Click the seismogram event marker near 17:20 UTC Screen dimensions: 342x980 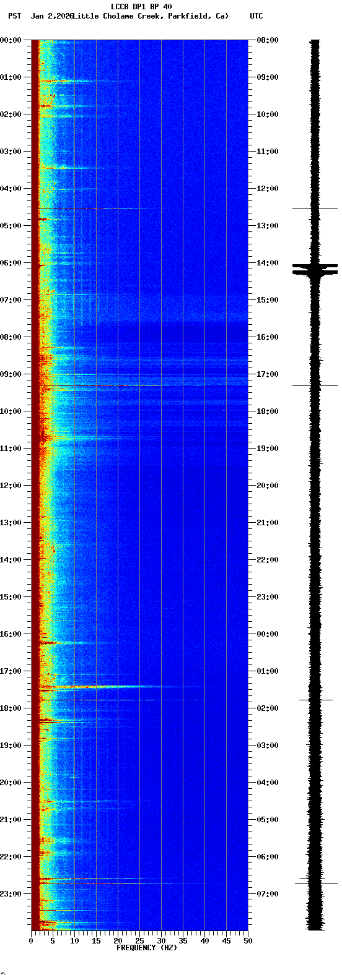click(315, 386)
